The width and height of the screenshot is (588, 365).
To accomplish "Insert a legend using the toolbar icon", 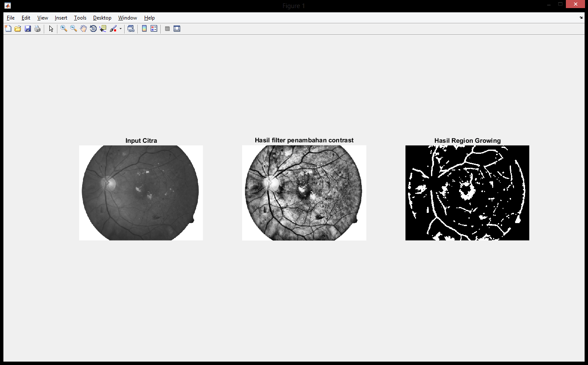I will click(x=154, y=29).
